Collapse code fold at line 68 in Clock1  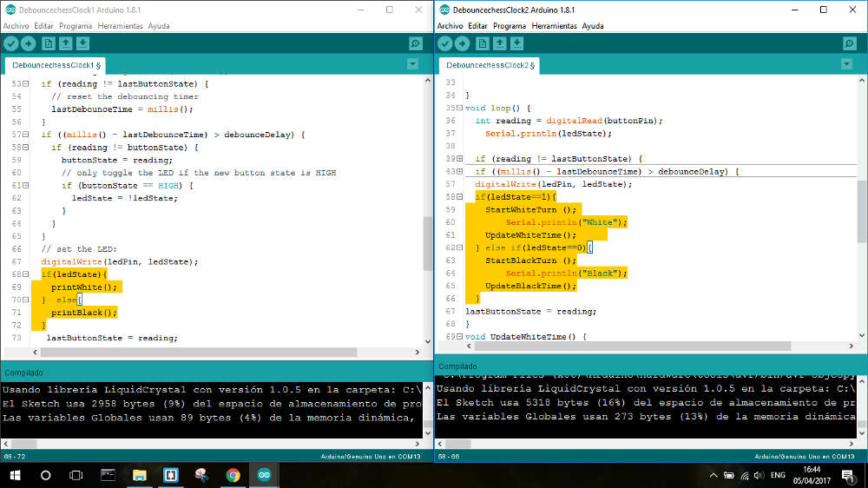coord(25,274)
